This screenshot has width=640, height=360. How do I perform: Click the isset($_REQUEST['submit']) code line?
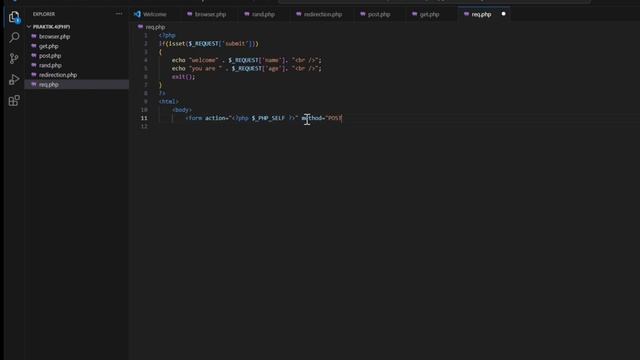[x=209, y=44]
